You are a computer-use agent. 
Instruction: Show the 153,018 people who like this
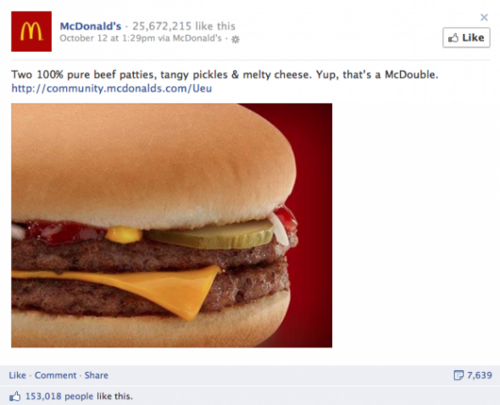click(x=59, y=396)
